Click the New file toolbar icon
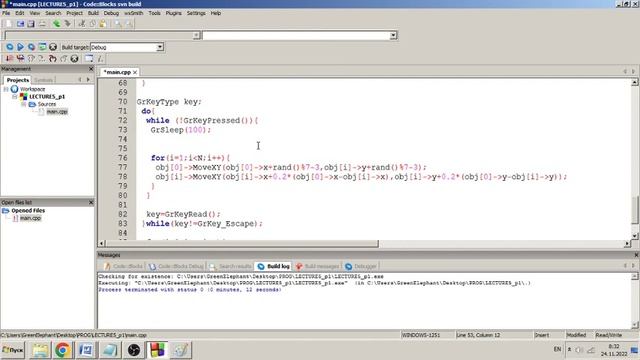 9,24
